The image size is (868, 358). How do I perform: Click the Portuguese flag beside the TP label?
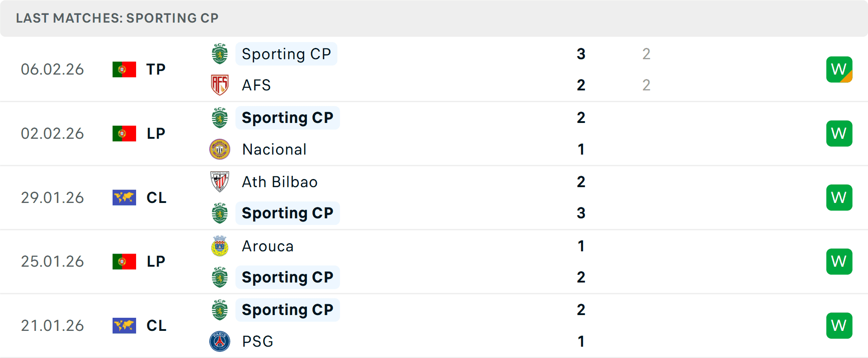pyautogui.click(x=124, y=69)
